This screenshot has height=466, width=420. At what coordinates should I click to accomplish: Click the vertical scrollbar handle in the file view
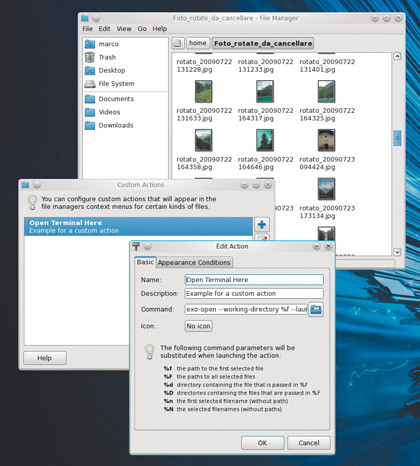(397, 138)
